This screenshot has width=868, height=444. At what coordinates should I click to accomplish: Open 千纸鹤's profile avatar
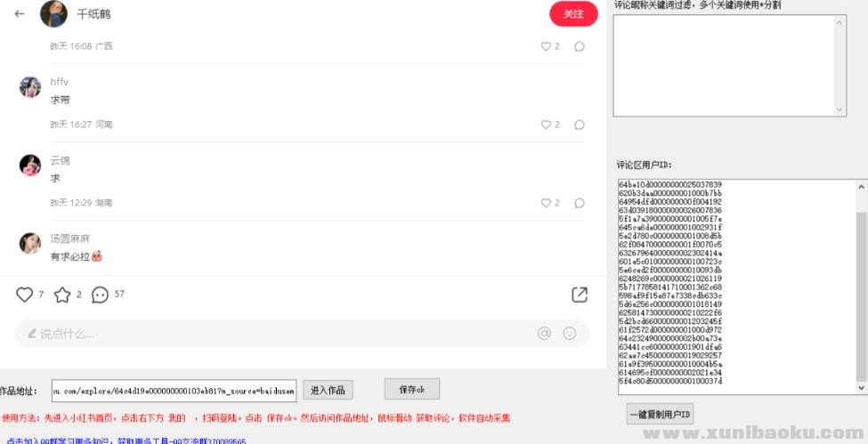click(x=53, y=14)
